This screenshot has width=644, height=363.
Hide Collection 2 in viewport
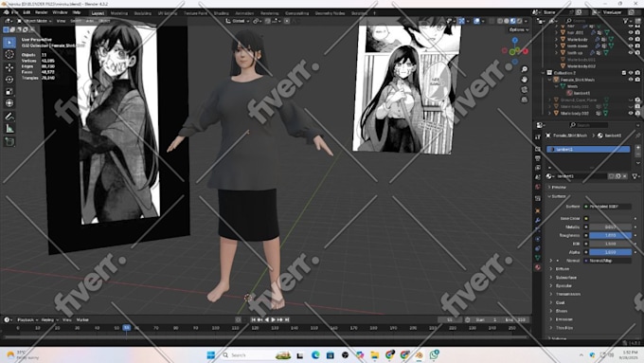pos(631,73)
